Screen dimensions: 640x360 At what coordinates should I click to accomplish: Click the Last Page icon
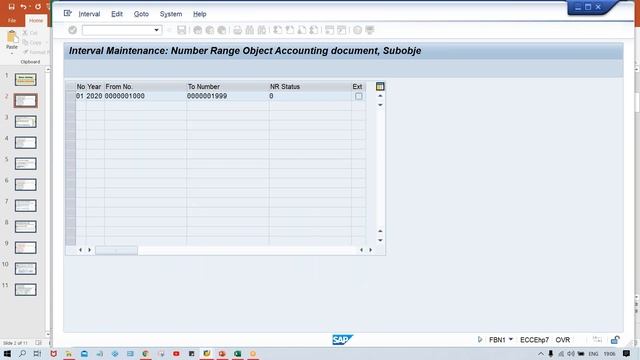pyautogui.click(x=314, y=30)
